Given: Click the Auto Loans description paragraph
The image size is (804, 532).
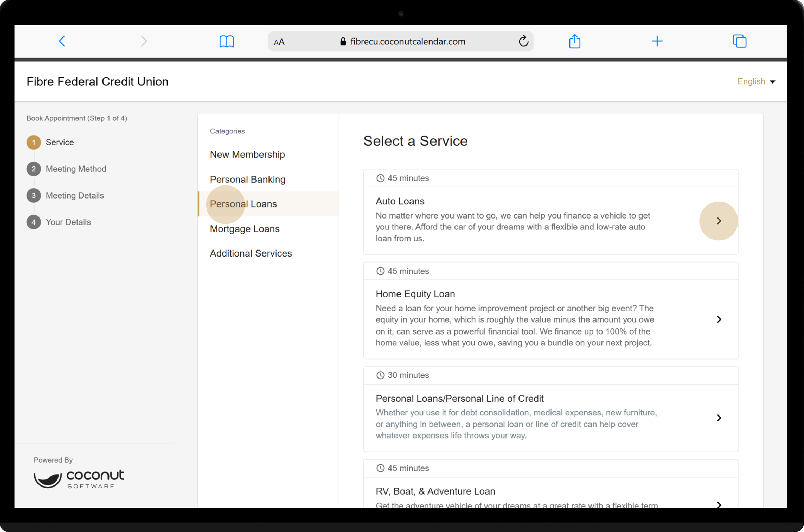Looking at the screenshot, I should tap(513, 227).
